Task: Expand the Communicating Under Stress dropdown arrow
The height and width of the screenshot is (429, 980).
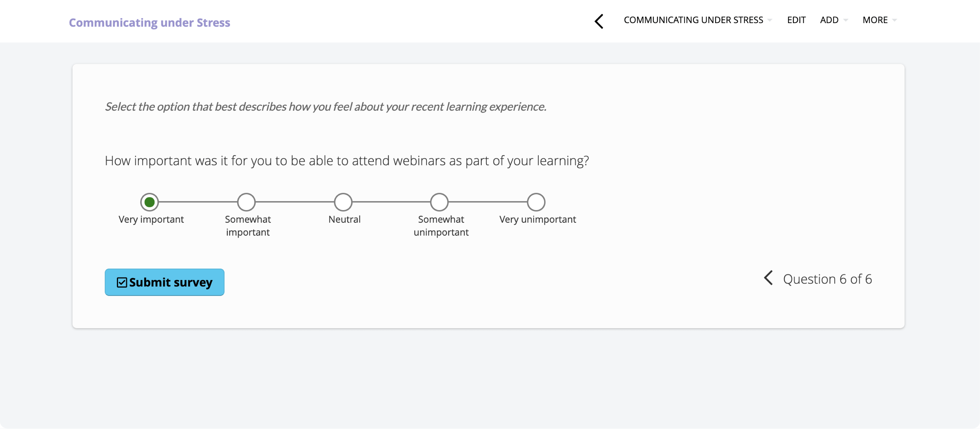Action: pyautogui.click(x=770, y=20)
